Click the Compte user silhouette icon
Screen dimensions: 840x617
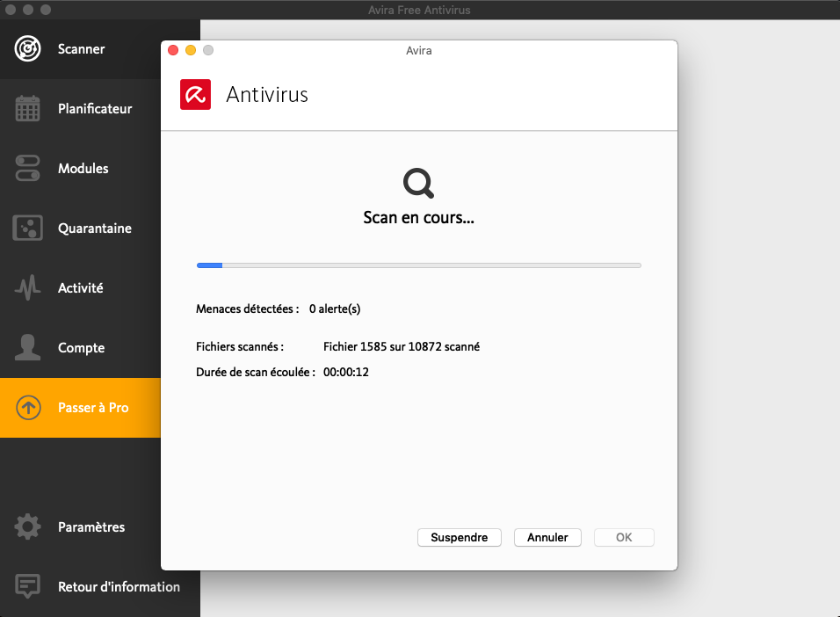click(x=27, y=347)
